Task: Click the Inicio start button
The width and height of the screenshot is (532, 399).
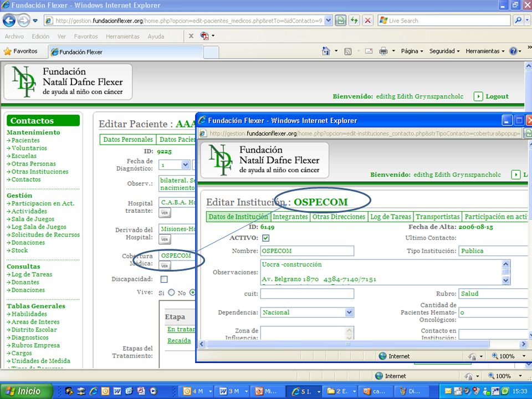Action: point(27,391)
